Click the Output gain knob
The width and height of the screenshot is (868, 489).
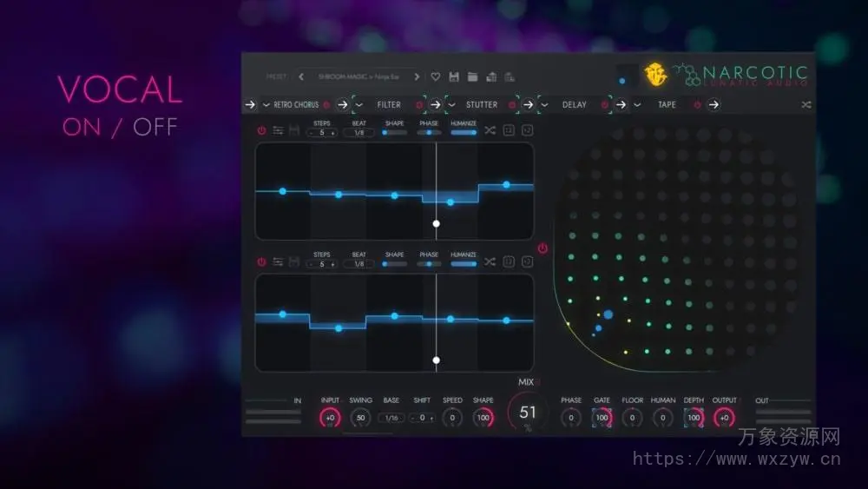tap(724, 418)
